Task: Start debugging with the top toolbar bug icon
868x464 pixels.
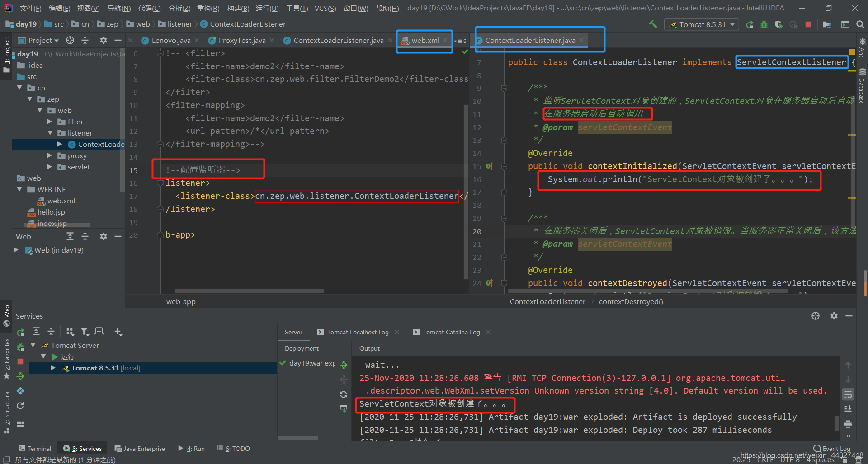Action: pos(764,25)
